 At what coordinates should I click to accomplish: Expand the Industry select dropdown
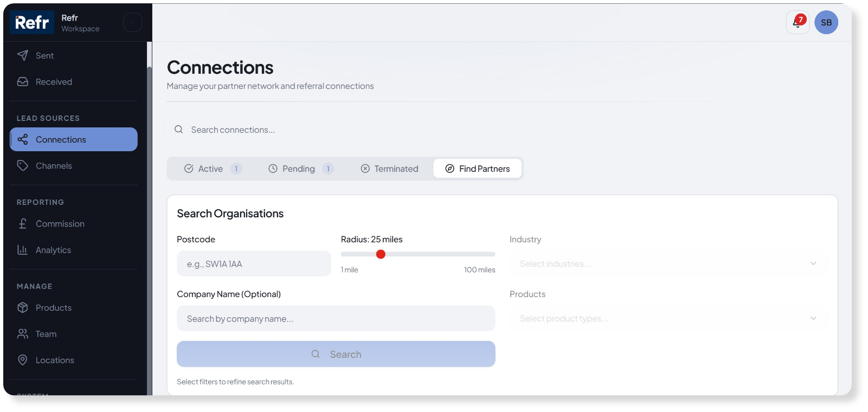(667, 264)
